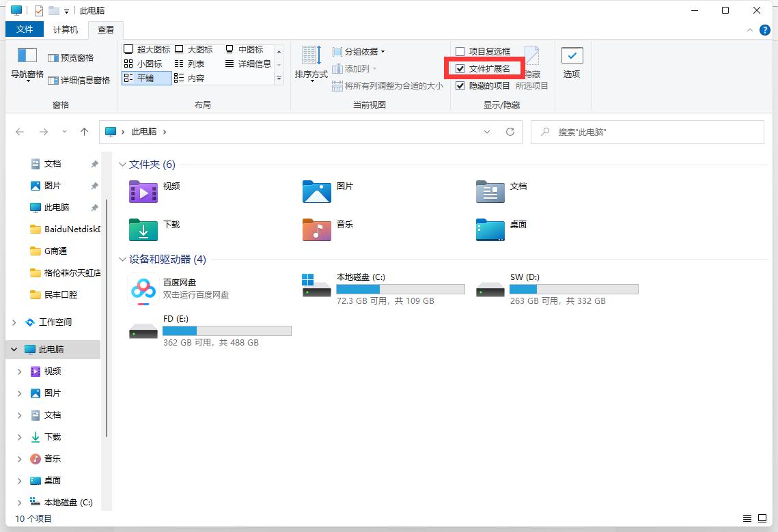This screenshot has width=778, height=532.
Task: Open the 音乐 folder in main pane
Action: pyautogui.click(x=317, y=230)
